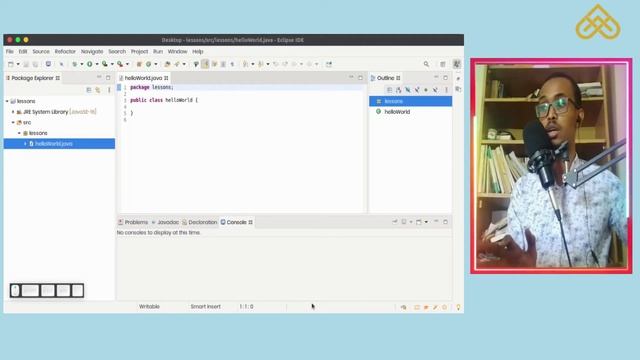Click the Pin Console icon
The height and width of the screenshot is (360, 640).
[x=395, y=222]
